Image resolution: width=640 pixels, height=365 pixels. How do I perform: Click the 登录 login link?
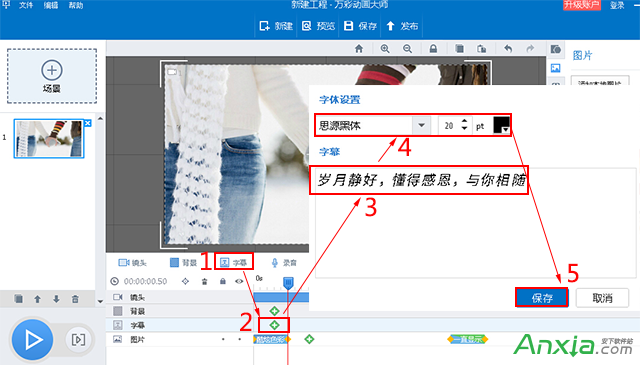click(617, 5)
